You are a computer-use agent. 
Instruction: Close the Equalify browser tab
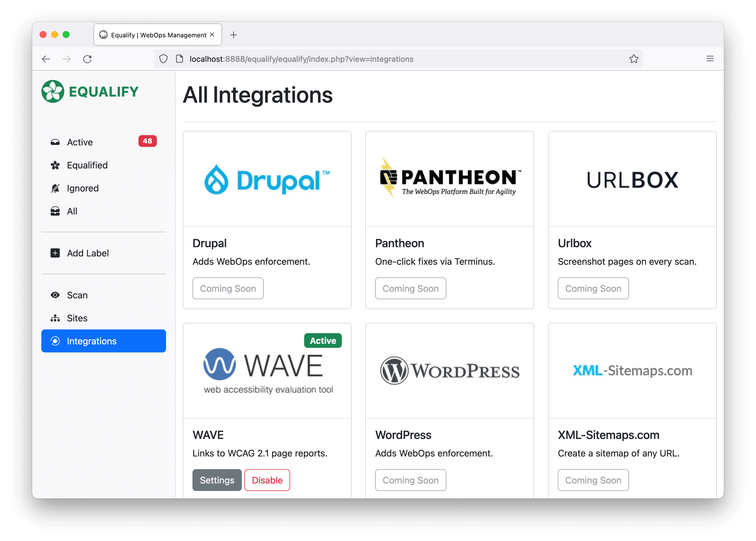coord(212,35)
